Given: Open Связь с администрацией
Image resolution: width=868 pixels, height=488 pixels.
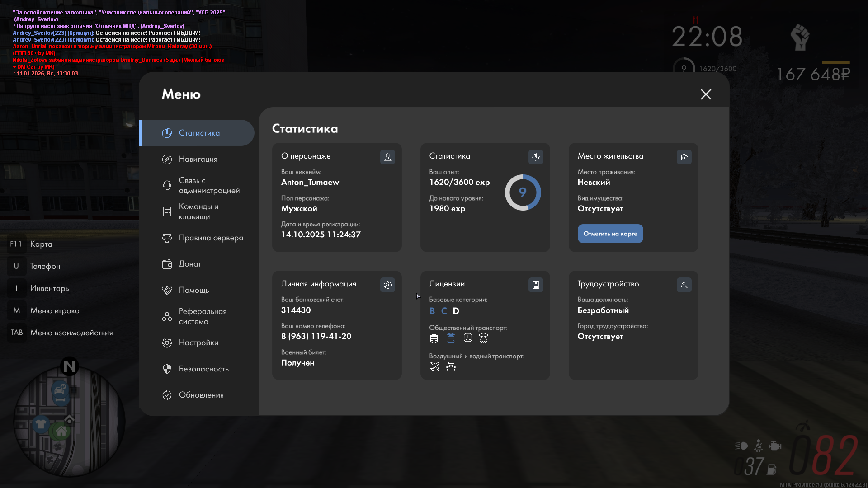Looking at the screenshot, I should 209,185.
